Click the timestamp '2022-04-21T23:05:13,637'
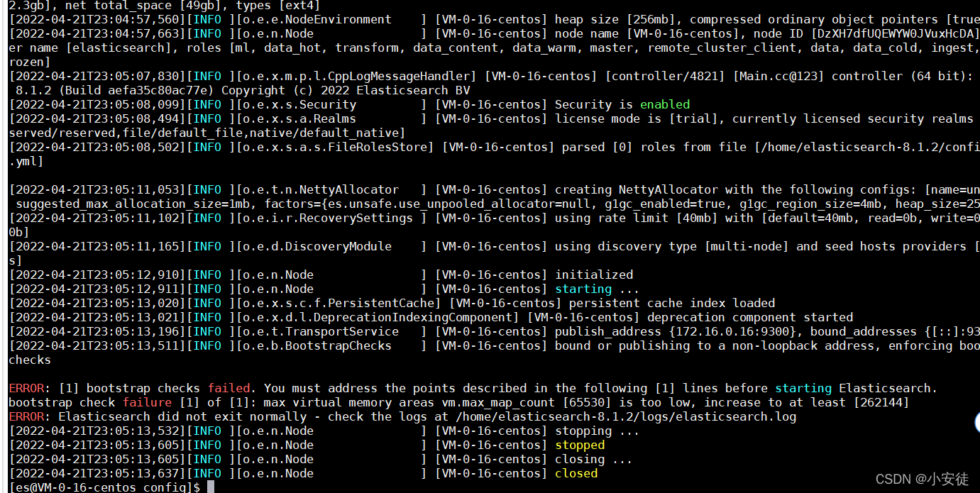980x493 pixels. tap(97, 473)
